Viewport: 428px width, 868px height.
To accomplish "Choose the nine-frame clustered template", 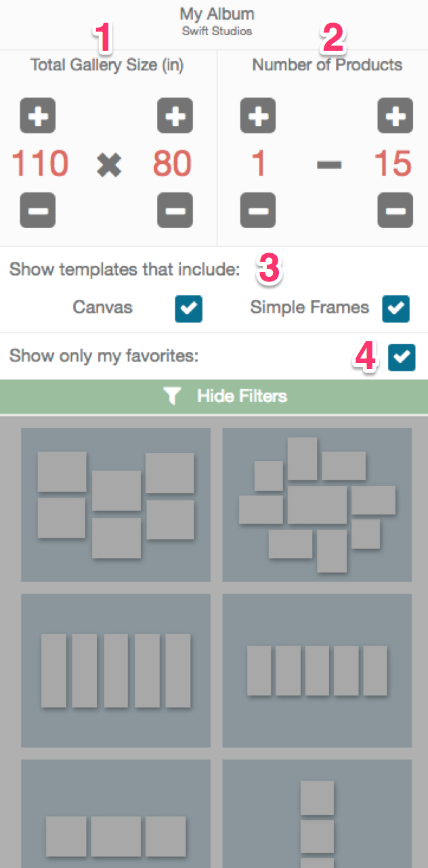I will click(317, 504).
